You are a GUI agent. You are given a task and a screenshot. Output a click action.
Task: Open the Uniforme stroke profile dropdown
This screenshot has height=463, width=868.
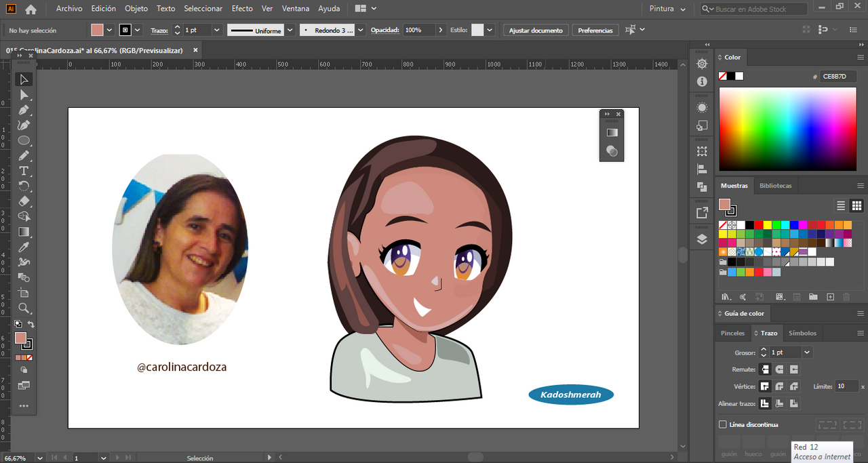click(x=290, y=31)
